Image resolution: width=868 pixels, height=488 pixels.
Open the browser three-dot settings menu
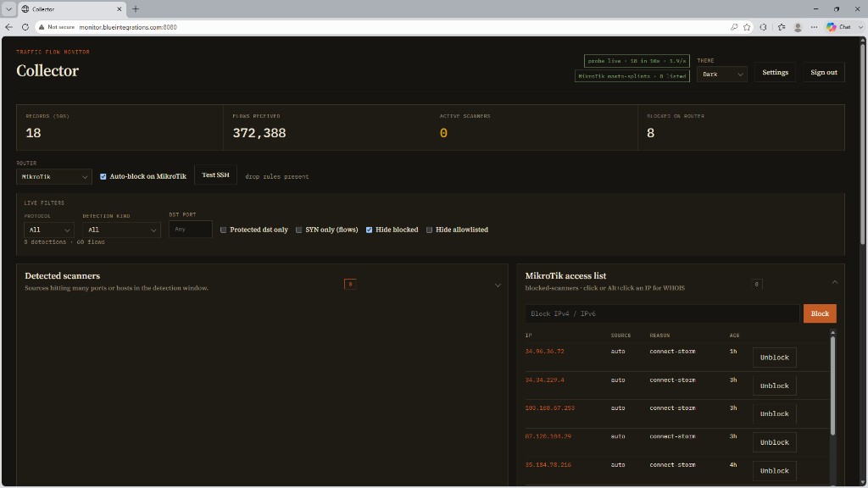coord(814,26)
